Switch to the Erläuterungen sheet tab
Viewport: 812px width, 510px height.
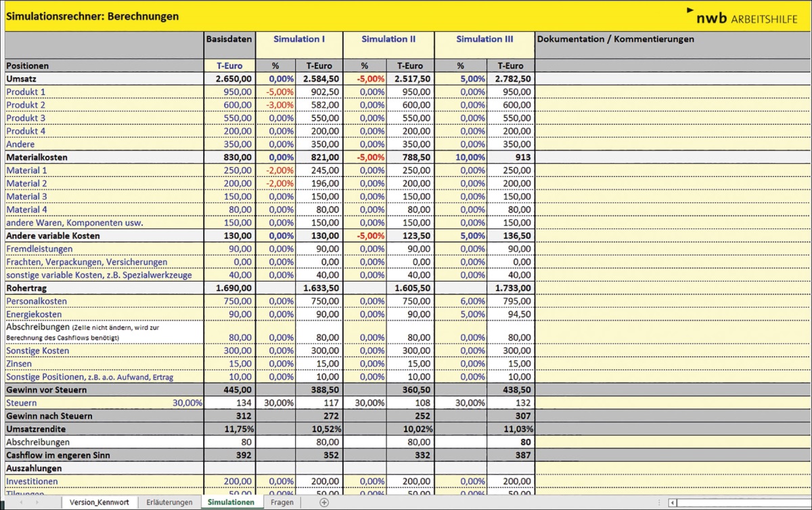169,503
